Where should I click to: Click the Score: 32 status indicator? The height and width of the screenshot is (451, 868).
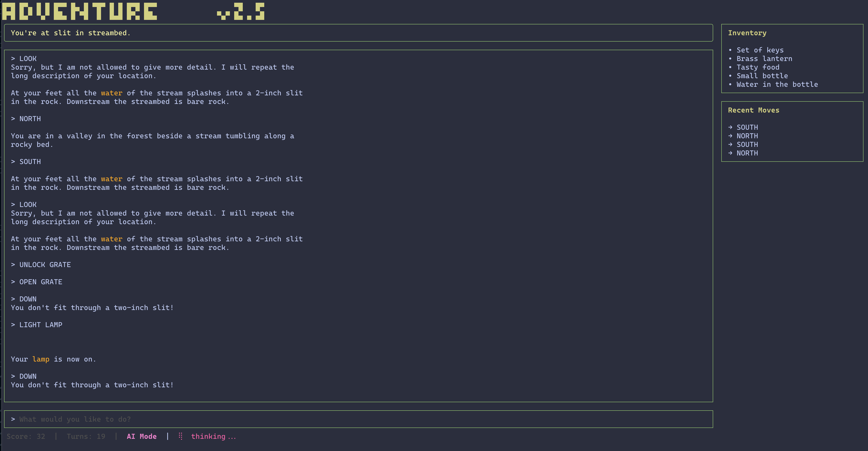26,436
